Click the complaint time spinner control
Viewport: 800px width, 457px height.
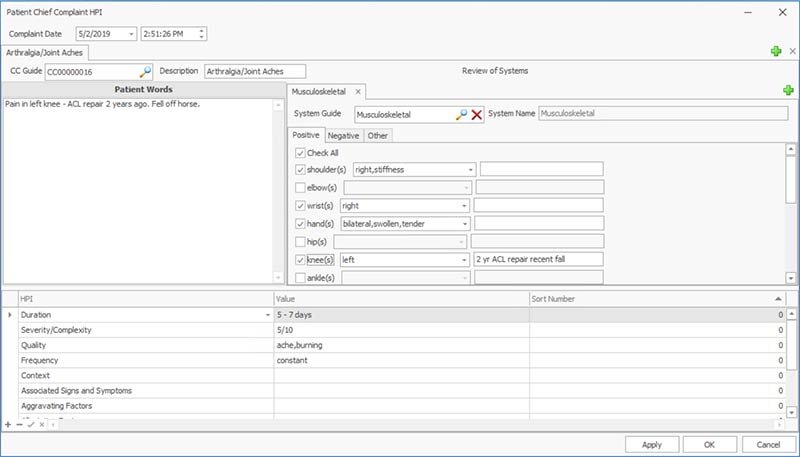(x=202, y=34)
